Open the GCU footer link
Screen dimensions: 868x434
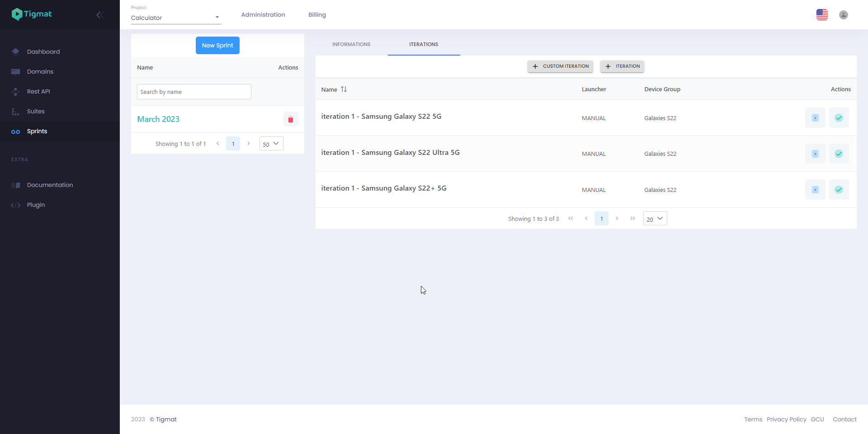tap(817, 420)
